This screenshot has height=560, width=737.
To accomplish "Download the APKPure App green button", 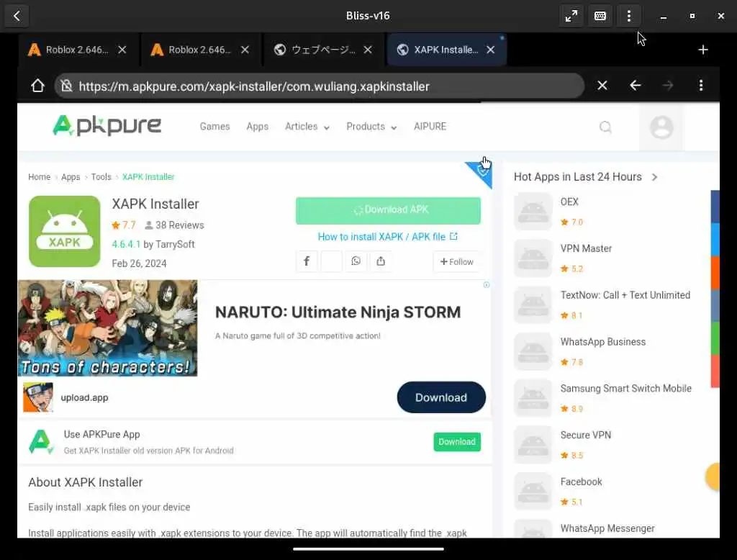I will pos(457,441).
